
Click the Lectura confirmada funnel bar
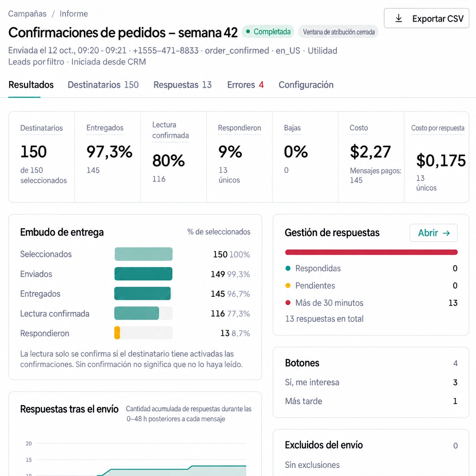pos(137,313)
